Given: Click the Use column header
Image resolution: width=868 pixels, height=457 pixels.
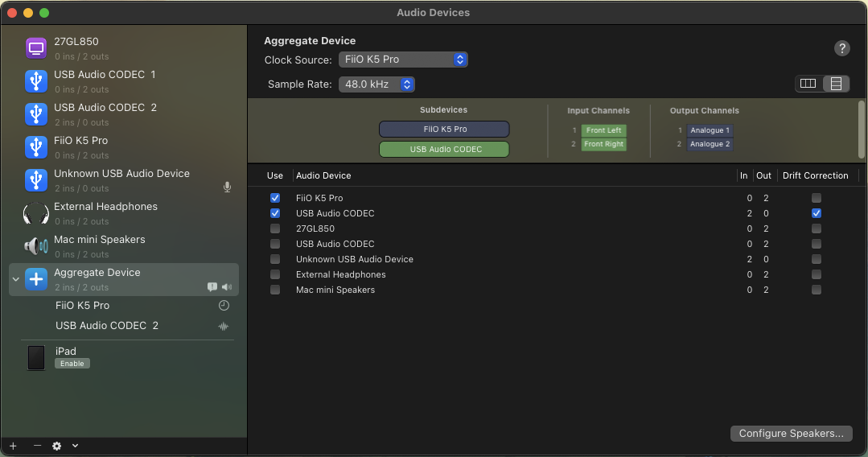Looking at the screenshot, I should pyautogui.click(x=275, y=175).
